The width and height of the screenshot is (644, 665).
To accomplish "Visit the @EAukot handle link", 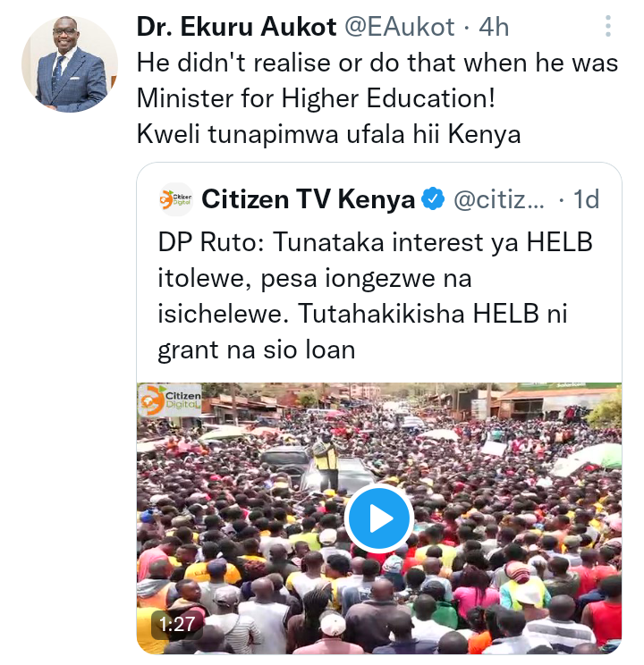I will pos(399,27).
